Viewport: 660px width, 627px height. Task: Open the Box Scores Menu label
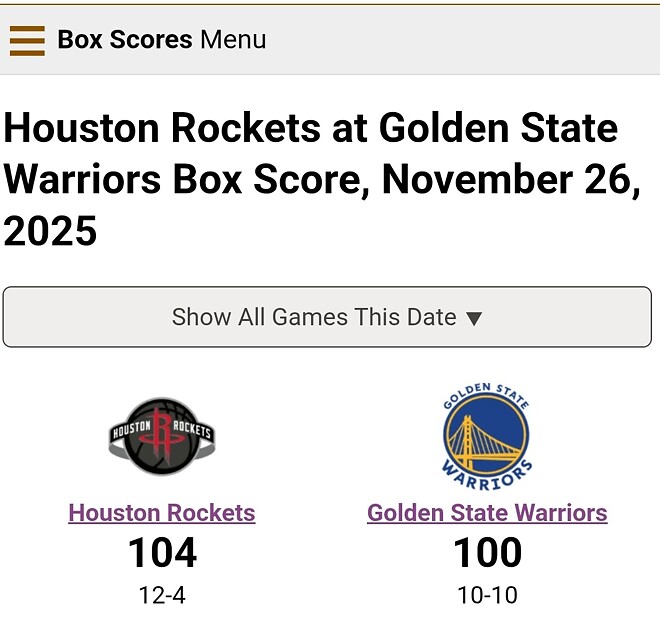pos(162,40)
